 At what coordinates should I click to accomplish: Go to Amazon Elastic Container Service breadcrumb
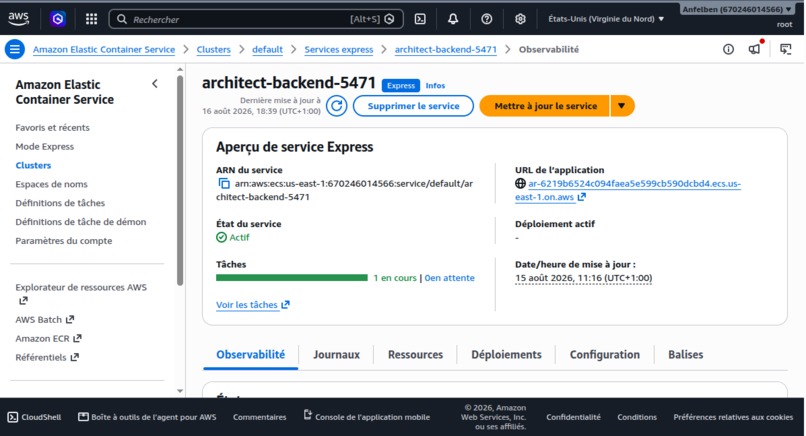point(104,49)
